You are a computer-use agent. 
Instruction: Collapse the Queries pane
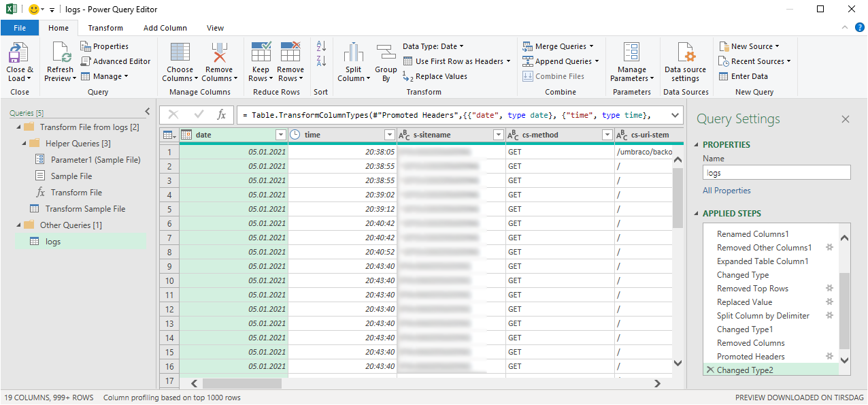pos(148,112)
